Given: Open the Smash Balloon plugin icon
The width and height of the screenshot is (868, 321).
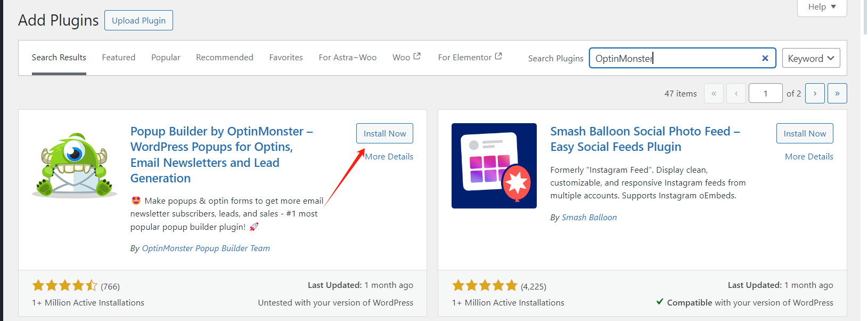Looking at the screenshot, I should [494, 166].
